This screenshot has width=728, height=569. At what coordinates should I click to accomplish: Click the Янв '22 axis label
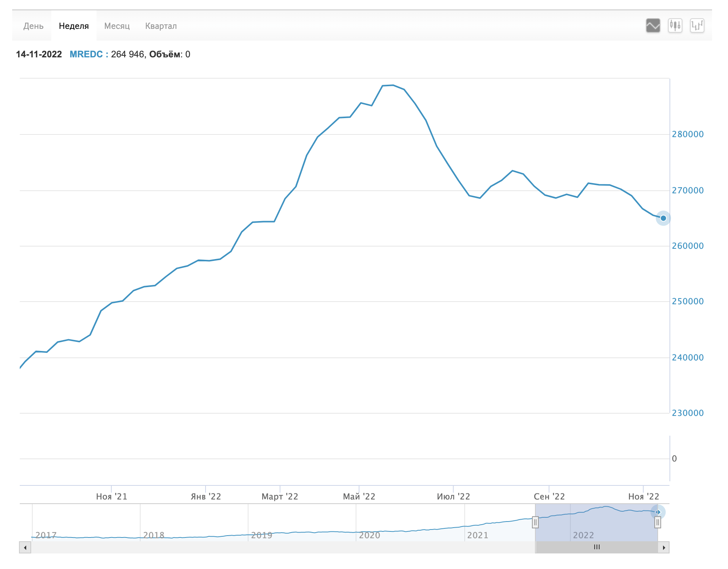(x=206, y=496)
